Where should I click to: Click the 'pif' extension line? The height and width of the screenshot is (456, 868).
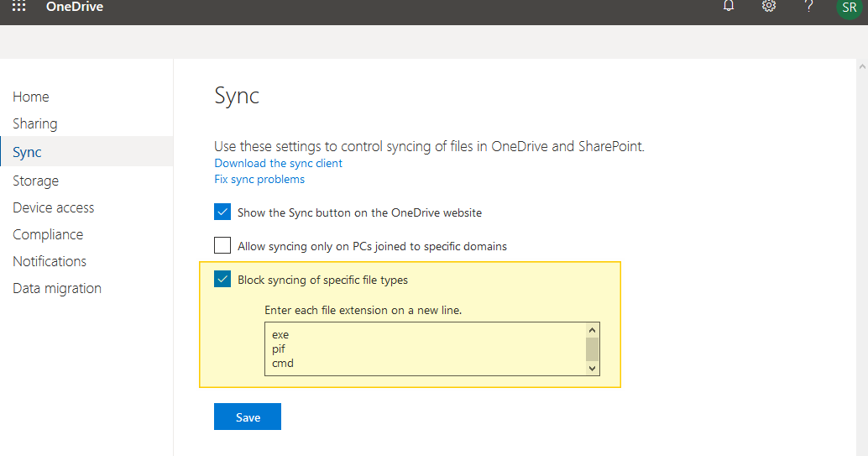pos(279,349)
